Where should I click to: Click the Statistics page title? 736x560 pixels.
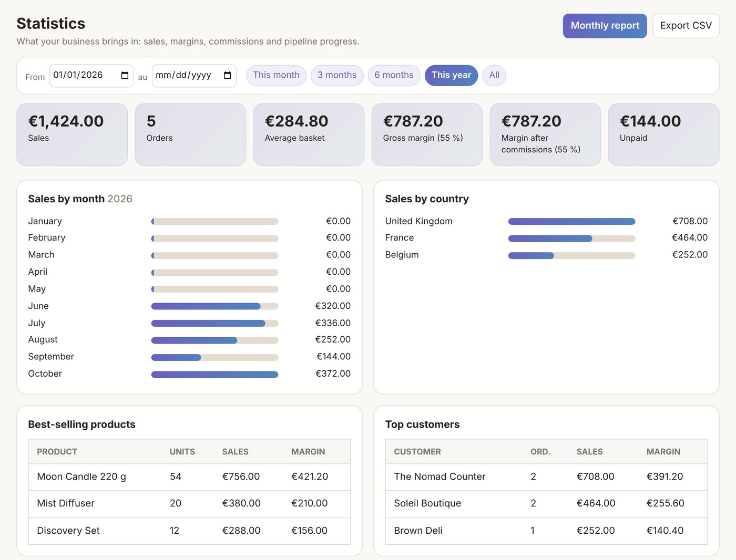[51, 24]
